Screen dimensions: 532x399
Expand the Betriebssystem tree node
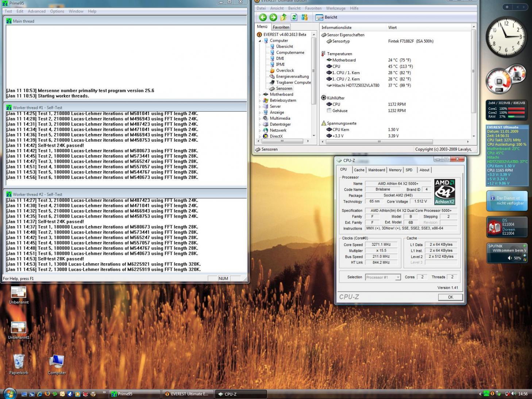[x=260, y=101]
